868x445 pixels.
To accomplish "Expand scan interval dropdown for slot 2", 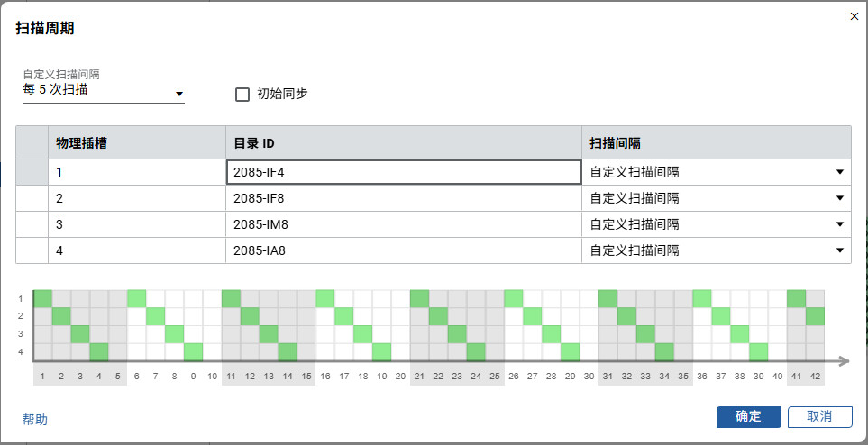I will (839, 198).
